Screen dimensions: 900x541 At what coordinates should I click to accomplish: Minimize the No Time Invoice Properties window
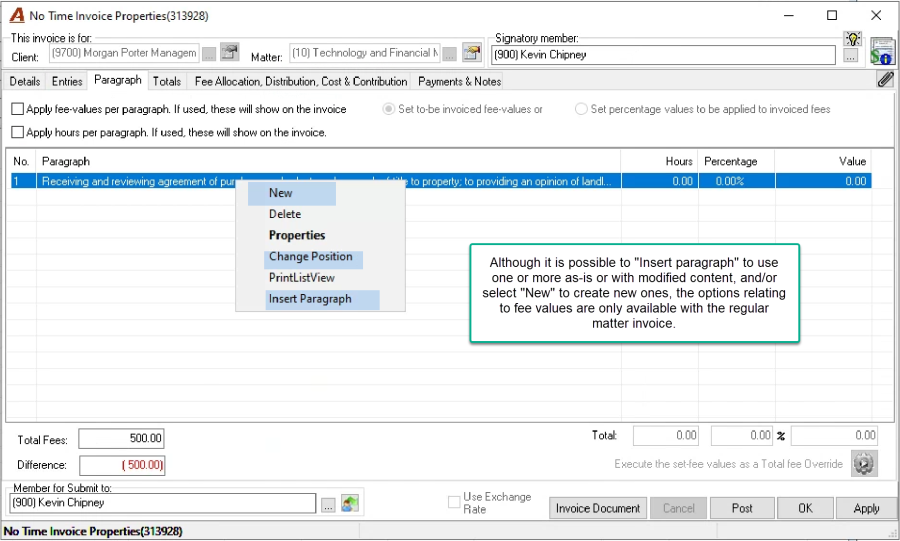[789, 15]
